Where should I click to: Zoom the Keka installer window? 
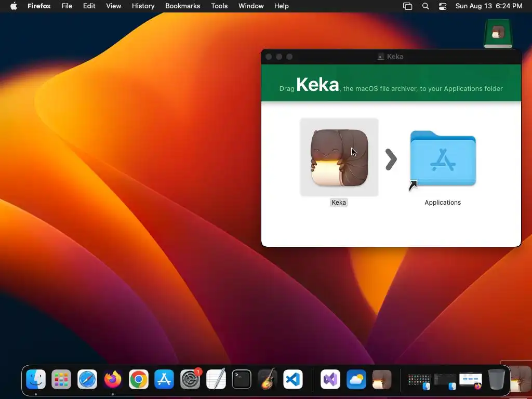click(289, 57)
